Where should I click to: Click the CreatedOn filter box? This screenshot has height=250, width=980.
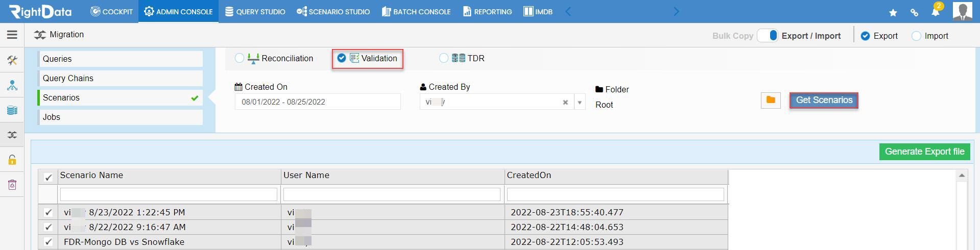pyautogui.click(x=615, y=194)
